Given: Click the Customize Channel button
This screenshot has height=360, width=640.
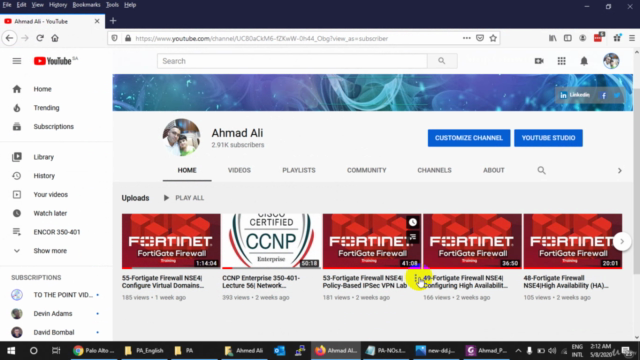Looking at the screenshot, I should [469, 138].
